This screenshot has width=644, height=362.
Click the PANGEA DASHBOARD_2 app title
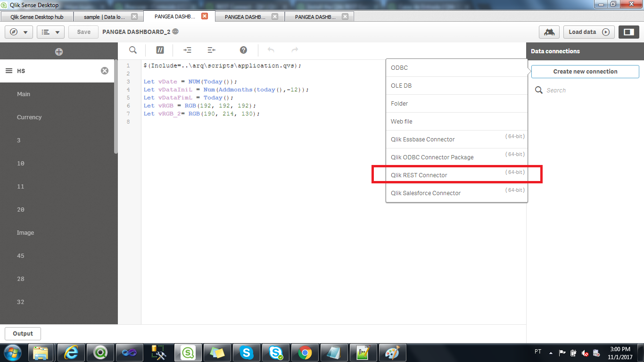(136, 32)
